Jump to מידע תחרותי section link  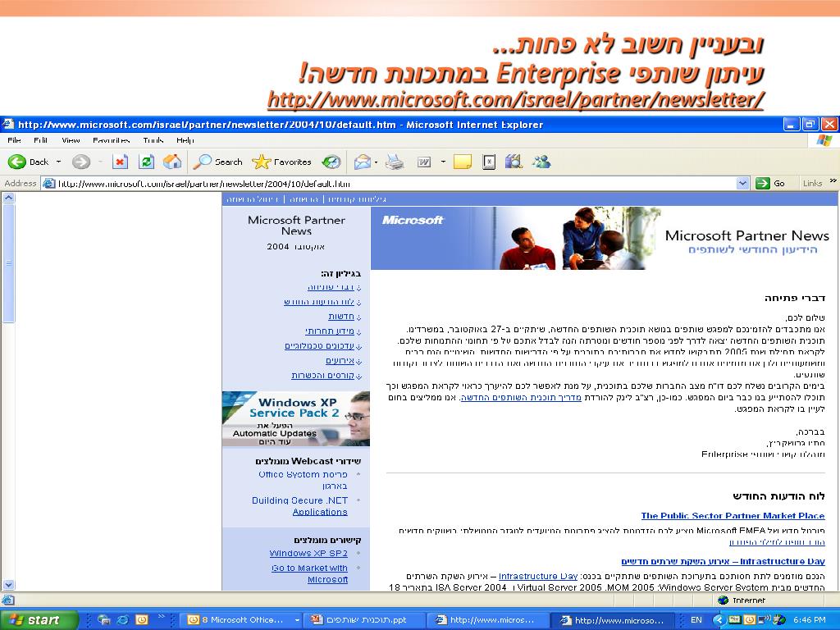(x=330, y=331)
